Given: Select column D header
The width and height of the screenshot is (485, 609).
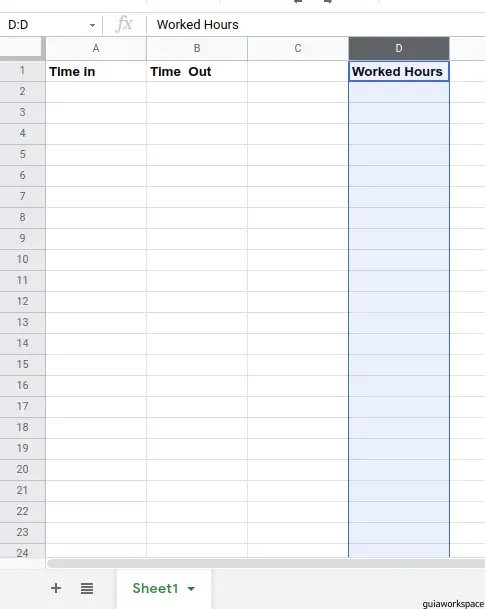Looking at the screenshot, I should (399, 49).
